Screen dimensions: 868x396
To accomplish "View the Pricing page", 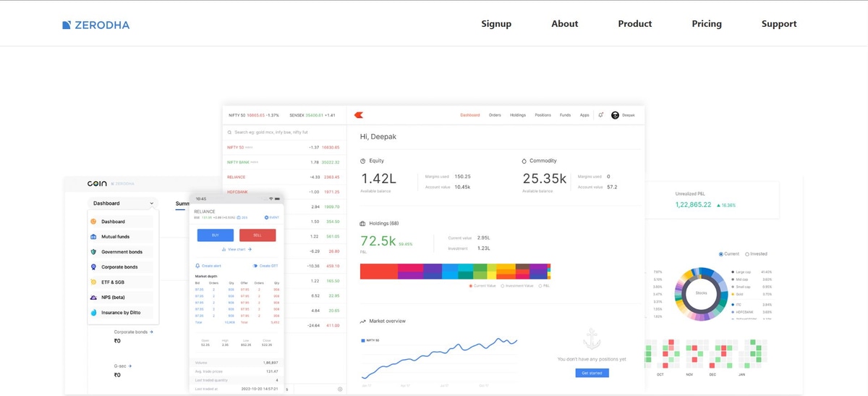I will click(x=707, y=24).
